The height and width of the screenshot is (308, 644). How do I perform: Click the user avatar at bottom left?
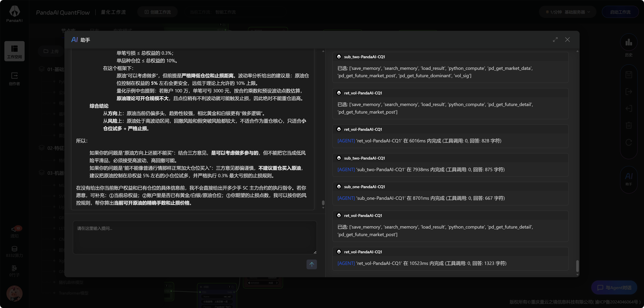[14, 293]
